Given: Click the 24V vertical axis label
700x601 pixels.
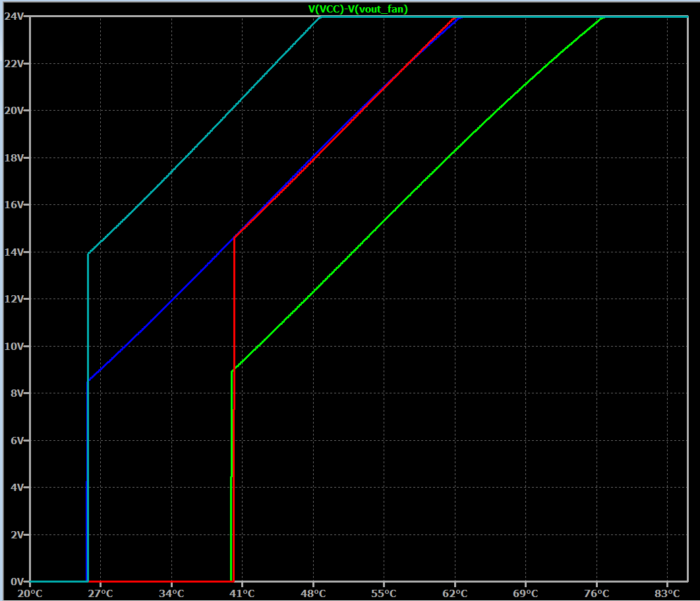Looking at the screenshot, I should pyautogui.click(x=14, y=16).
